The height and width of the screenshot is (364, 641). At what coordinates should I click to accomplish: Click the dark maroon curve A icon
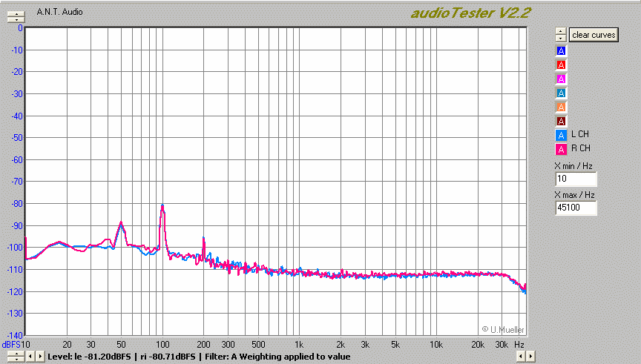[561, 122]
